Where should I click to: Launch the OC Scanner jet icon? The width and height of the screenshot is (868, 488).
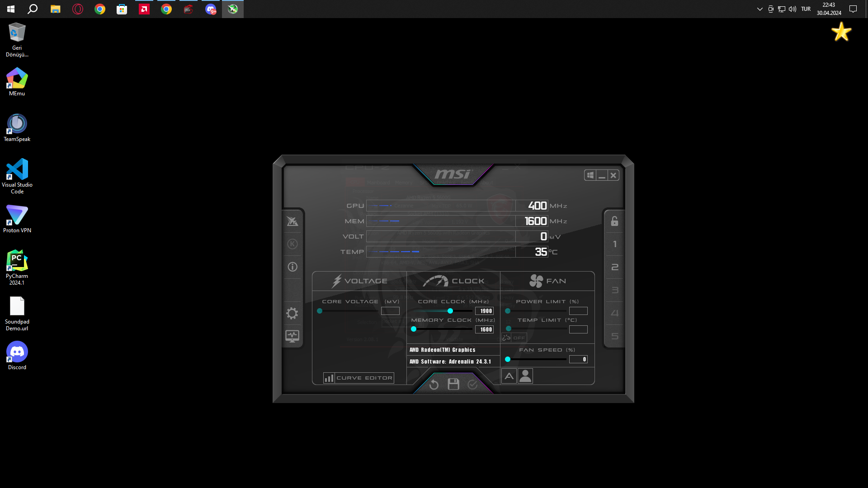click(x=292, y=221)
